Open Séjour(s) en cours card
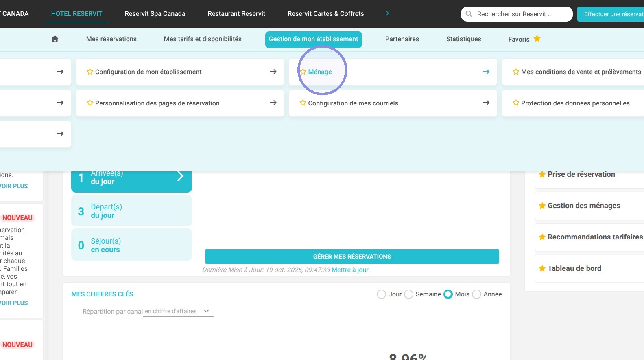The height and width of the screenshot is (360, 644). 131,245
